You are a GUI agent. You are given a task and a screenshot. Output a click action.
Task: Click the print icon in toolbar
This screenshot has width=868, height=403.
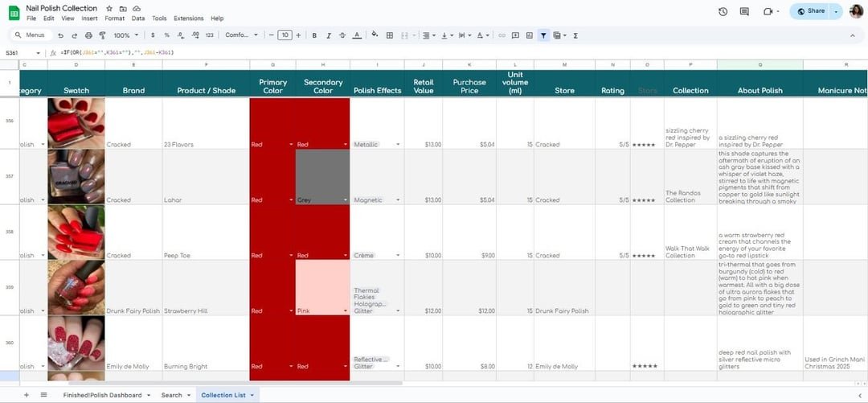[88, 35]
